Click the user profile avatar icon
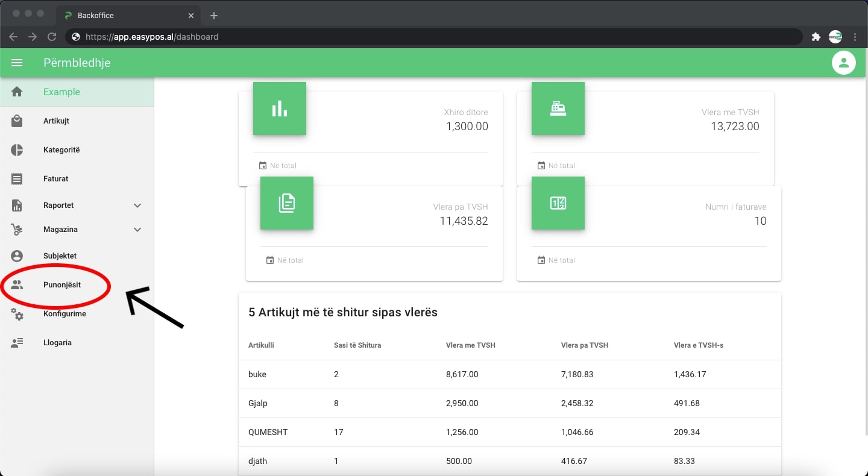This screenshot has height=476, width=868. [843, 63]
